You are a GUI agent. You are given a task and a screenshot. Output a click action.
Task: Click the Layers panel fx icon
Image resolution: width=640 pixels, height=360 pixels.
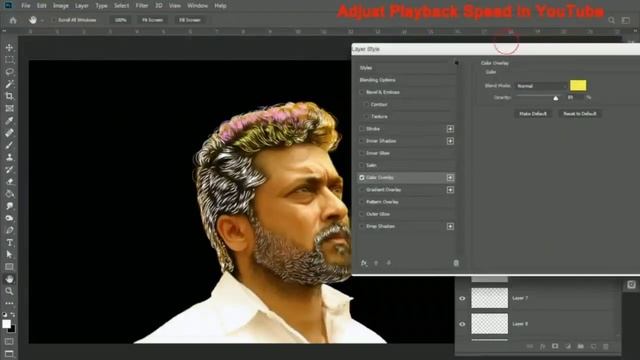542,346
